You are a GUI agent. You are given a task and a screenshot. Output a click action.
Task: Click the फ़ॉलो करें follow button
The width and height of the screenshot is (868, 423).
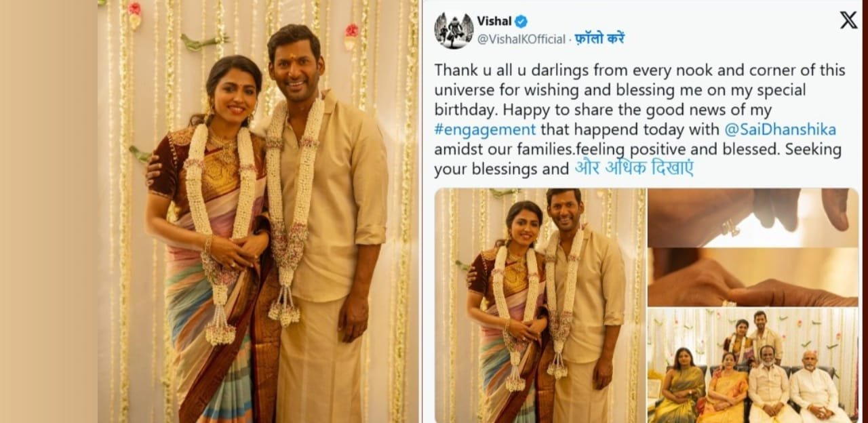pyautogui.click(x=599, y=39)
